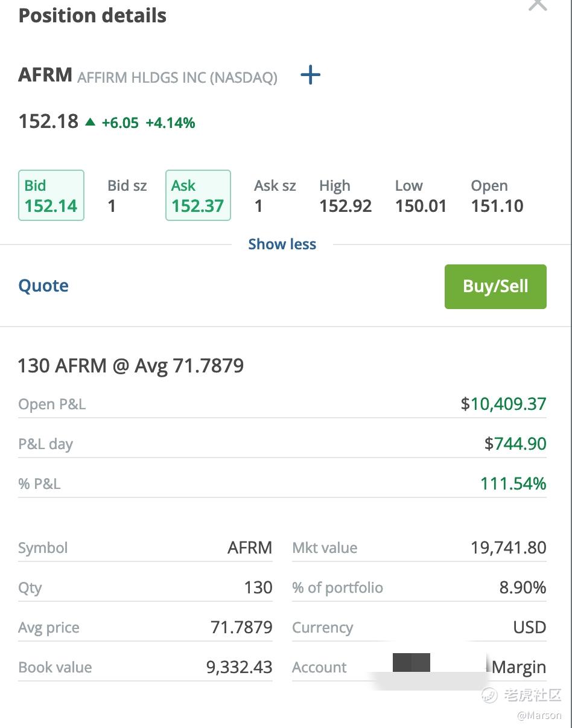The image size is (572, 728).
Task: Click the Ask 152.37 price box
Action: click(198, 196)
